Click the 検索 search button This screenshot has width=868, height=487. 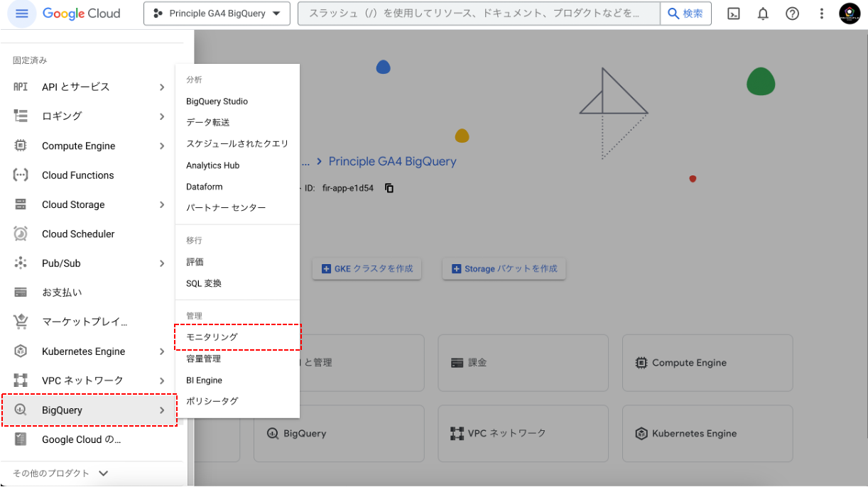pos(685,13)
